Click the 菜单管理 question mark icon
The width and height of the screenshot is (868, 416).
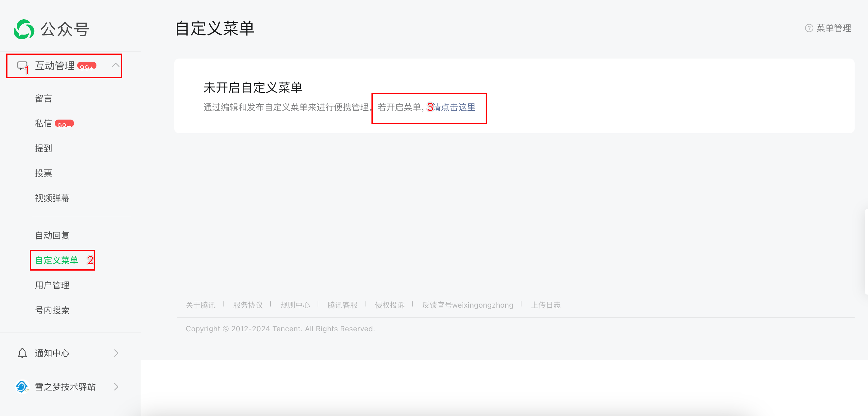(x=809, y=28)
